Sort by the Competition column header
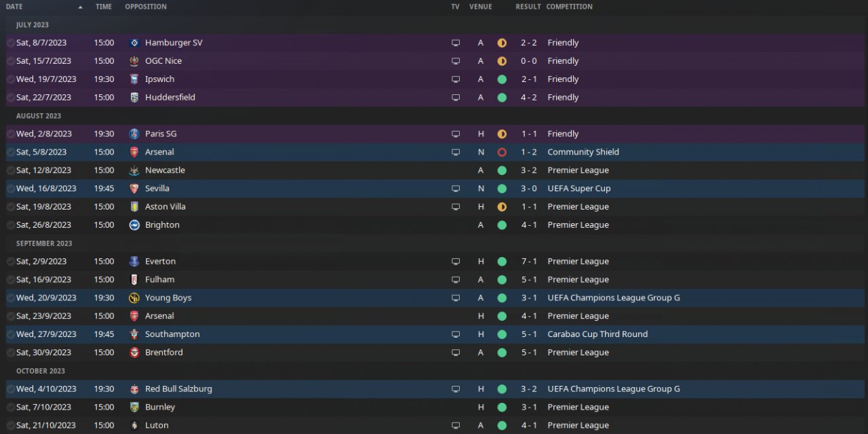 (x=569, y=7)
